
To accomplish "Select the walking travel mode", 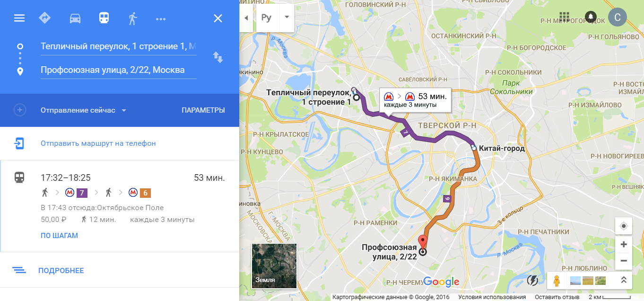I will coord(132,18).
